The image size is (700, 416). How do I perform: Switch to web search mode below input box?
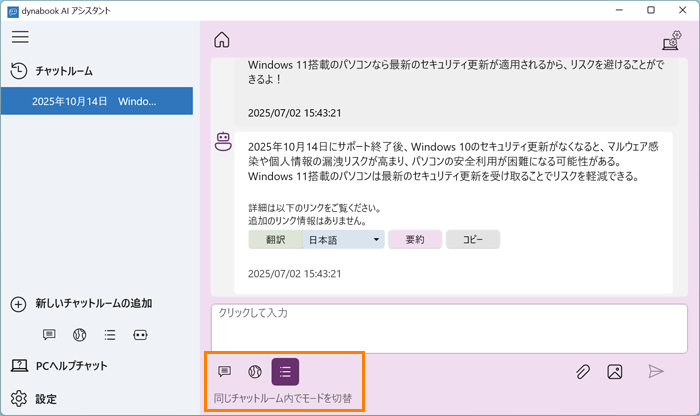point(255,371)
